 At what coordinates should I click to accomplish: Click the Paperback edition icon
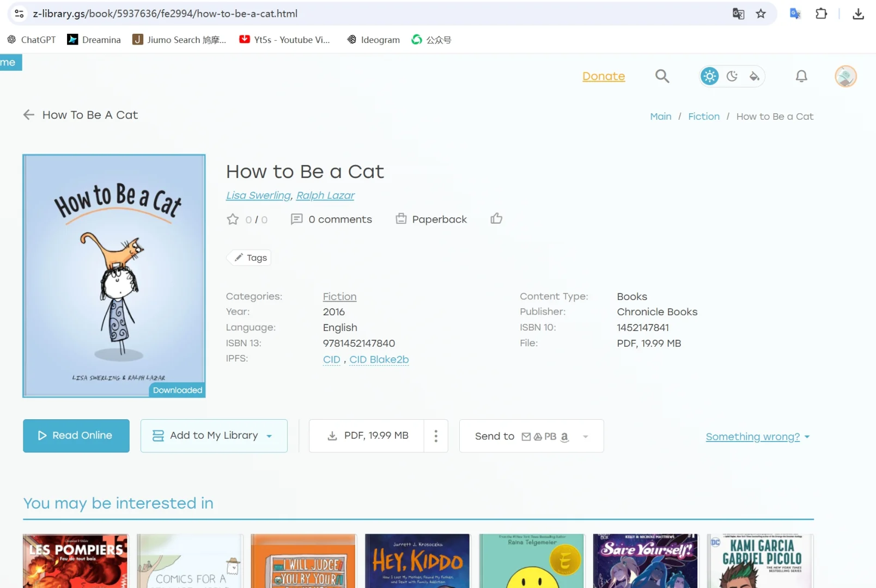[x=401, y=219]
